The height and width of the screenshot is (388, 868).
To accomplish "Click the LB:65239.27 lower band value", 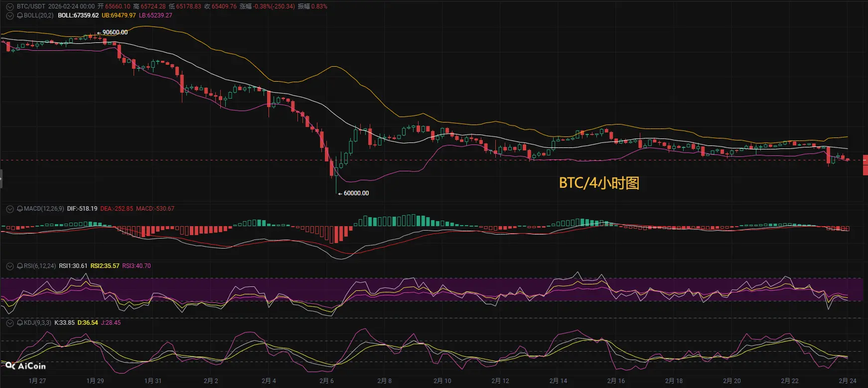I will (x=155, y=15).
